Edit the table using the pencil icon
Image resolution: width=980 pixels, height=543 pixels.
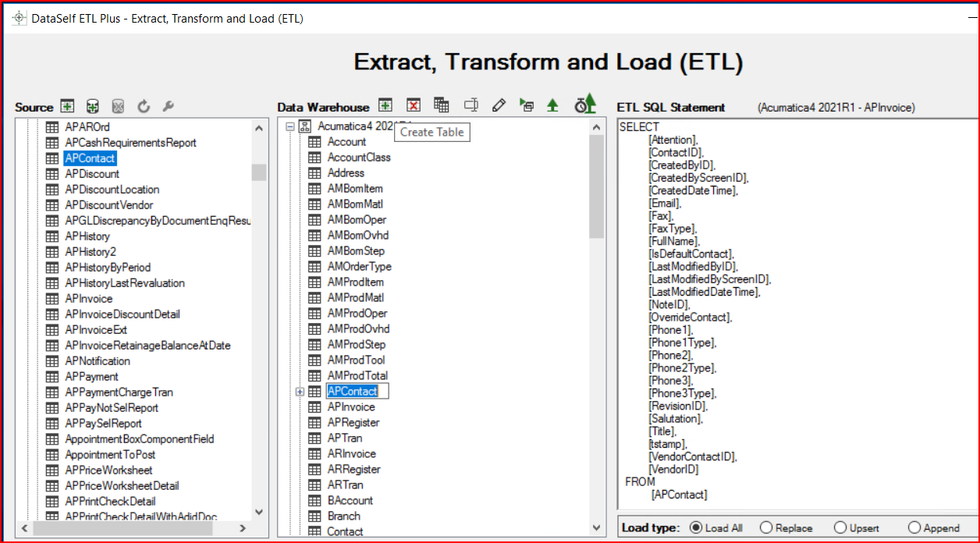499,104
